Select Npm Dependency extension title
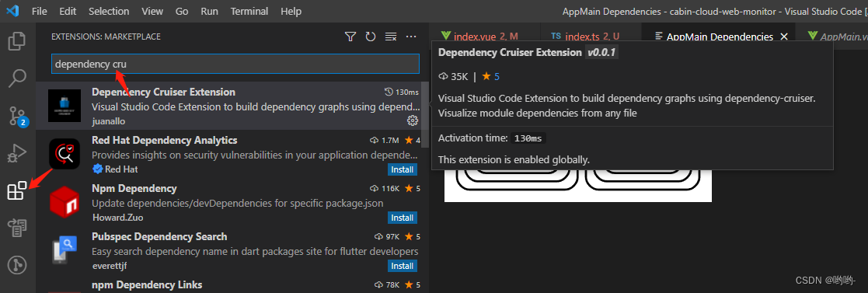This screenshot has height=293, width=868. (x=134, y=188)
